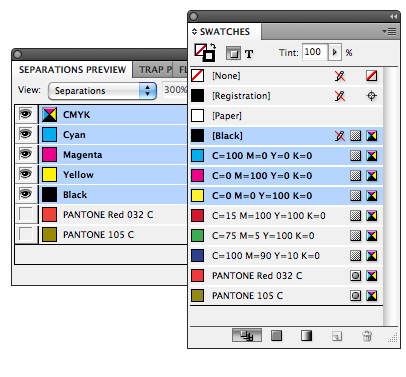406x377 pixels.
Task: Click the show gradient swatches icon
Action: click(306, 335)
